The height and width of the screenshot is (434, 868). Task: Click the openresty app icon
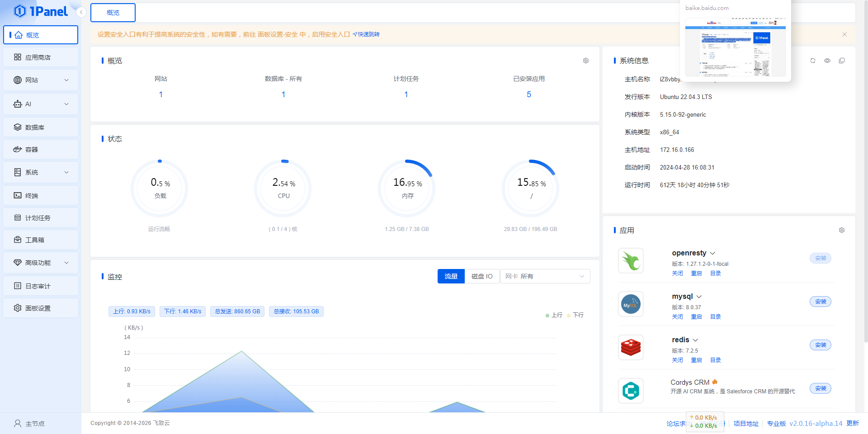click(631, 261)
